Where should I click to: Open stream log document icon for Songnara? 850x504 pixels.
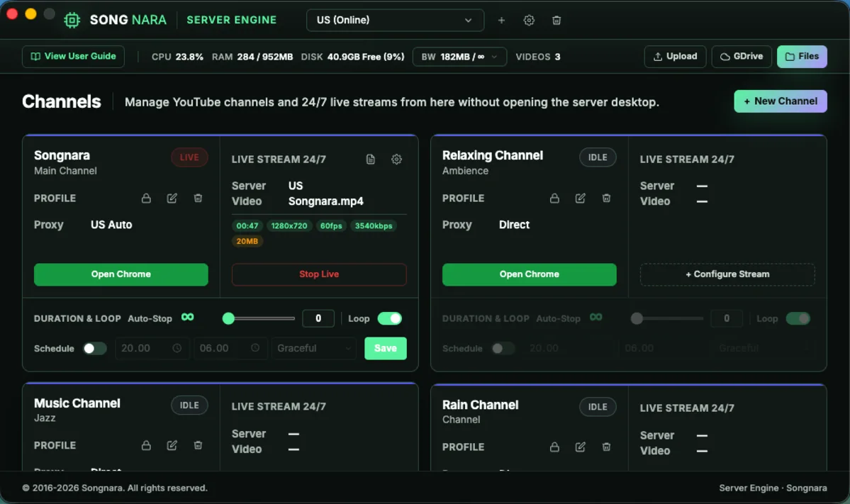[370, 159]
